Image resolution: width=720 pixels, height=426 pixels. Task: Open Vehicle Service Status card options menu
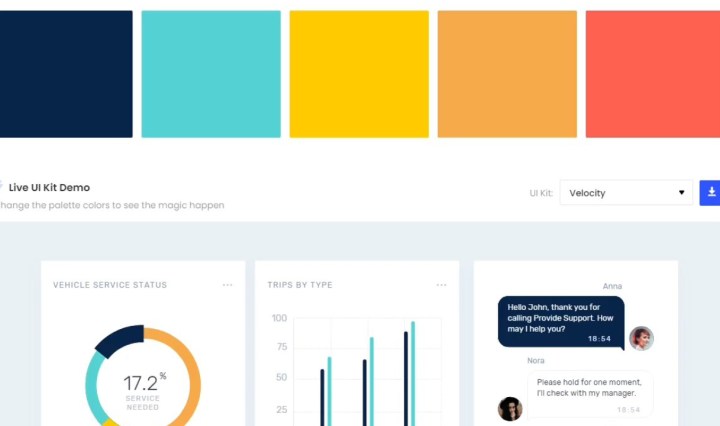(227, 285)
